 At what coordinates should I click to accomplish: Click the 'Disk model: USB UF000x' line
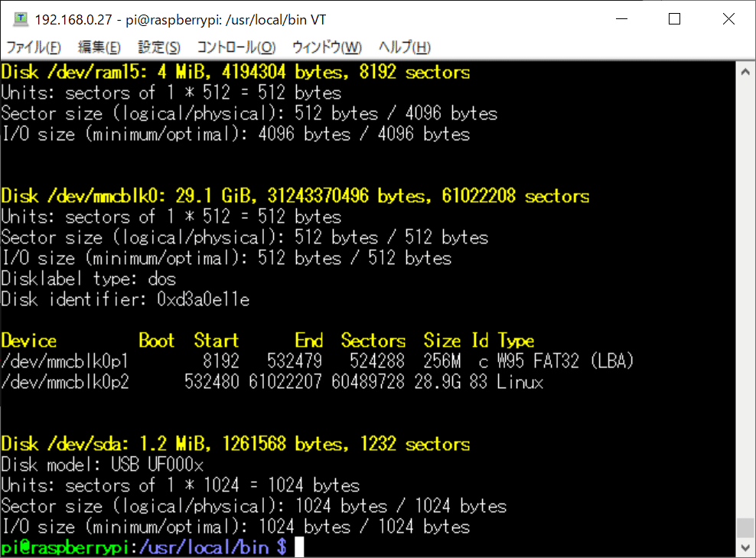point(103,465)
